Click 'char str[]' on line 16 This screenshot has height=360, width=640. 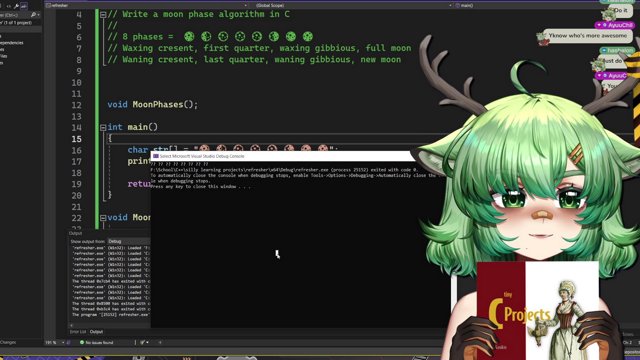[153, 150]
